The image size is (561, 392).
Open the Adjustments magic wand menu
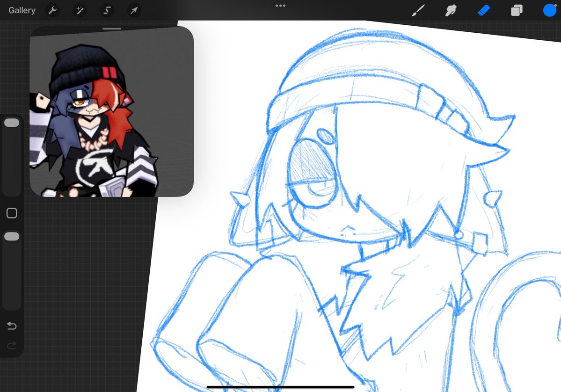click(x=80, y=10)
